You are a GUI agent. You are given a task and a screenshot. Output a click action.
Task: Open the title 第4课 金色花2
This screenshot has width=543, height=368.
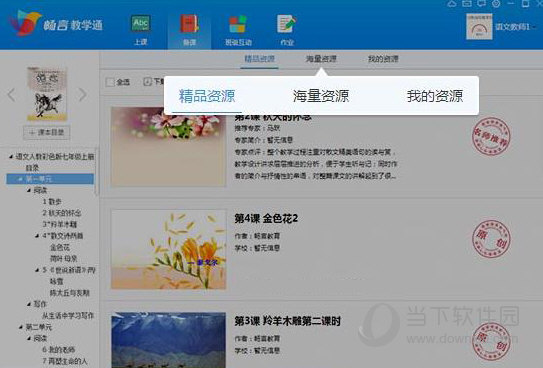266,218
